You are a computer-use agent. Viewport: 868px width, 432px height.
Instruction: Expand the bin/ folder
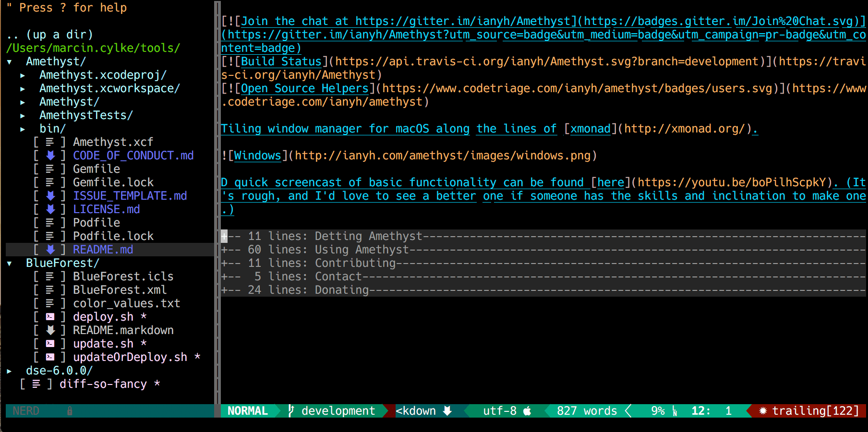point(23,129)
